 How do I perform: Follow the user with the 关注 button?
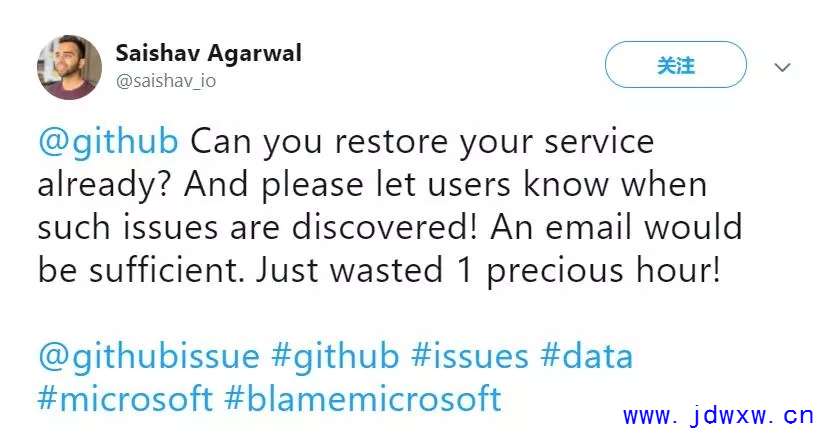point(676,65)
